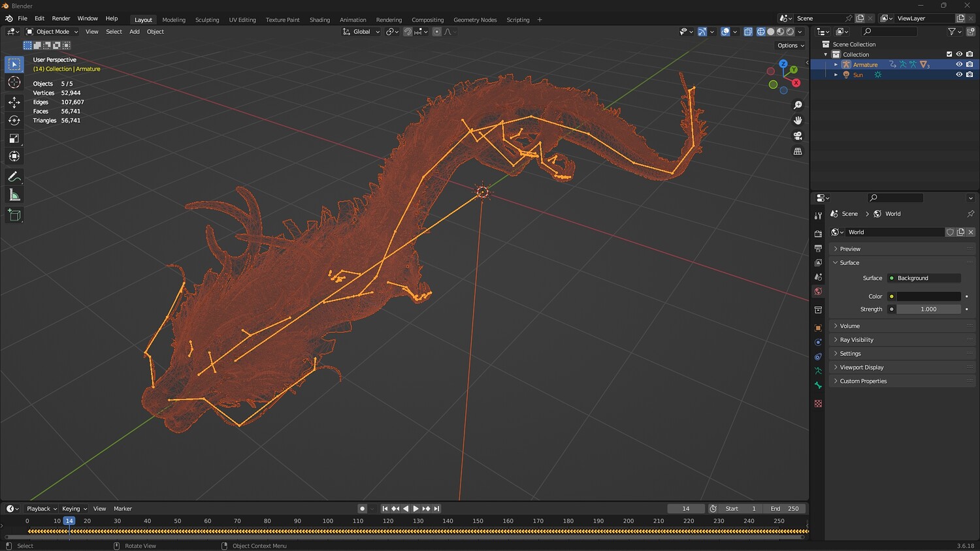Image resolution: width=980 pixels, height=551 pixels.
Task: Hide the Armature object in viewport
Action: point(959,65)
